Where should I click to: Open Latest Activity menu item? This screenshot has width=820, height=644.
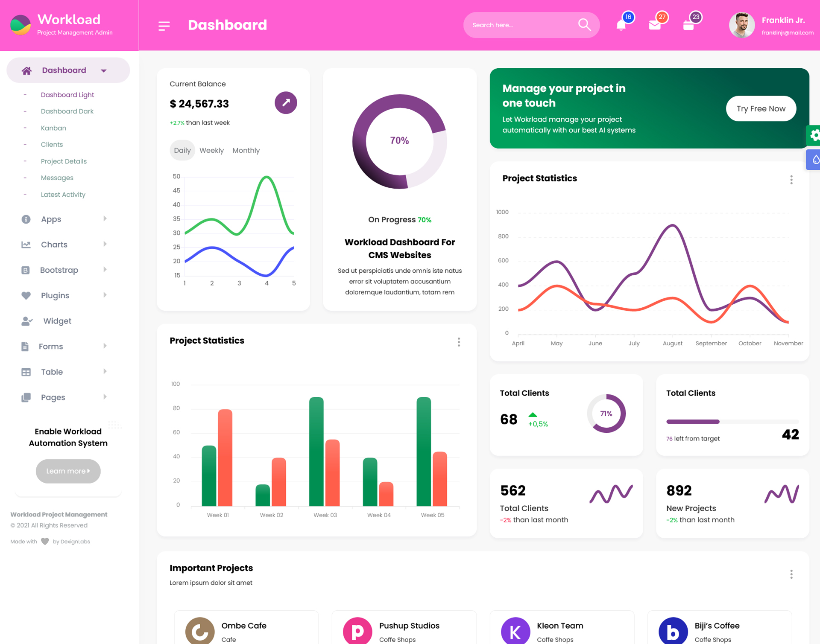click(63, 195)
